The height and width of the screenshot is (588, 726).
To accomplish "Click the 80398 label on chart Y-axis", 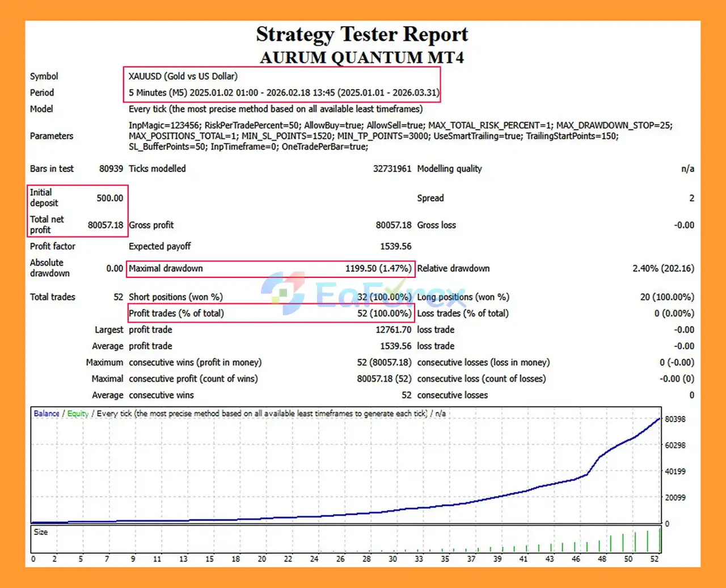I will pyautogui.click(x=675, y=419).
